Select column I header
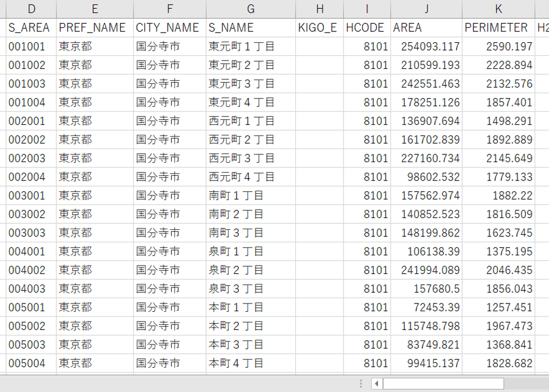Viewport: 549px width, 392px height. coord(367,9)
